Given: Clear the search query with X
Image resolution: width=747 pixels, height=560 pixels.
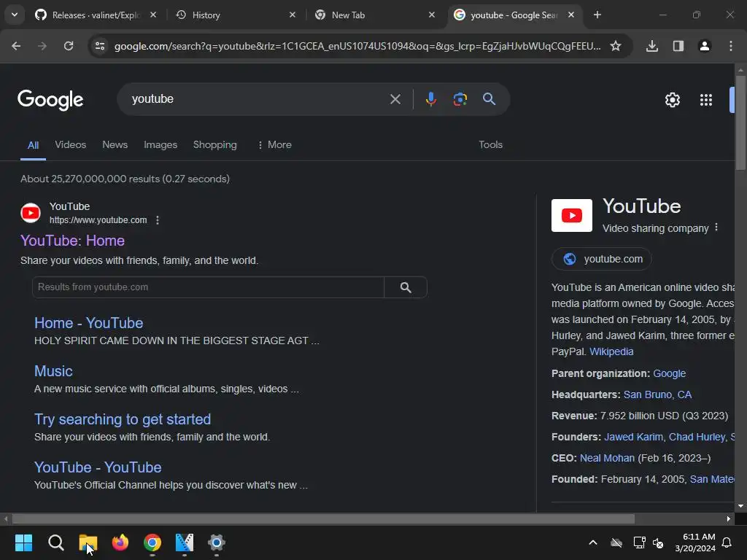Looking at the screenshot, I should point(395,99).
